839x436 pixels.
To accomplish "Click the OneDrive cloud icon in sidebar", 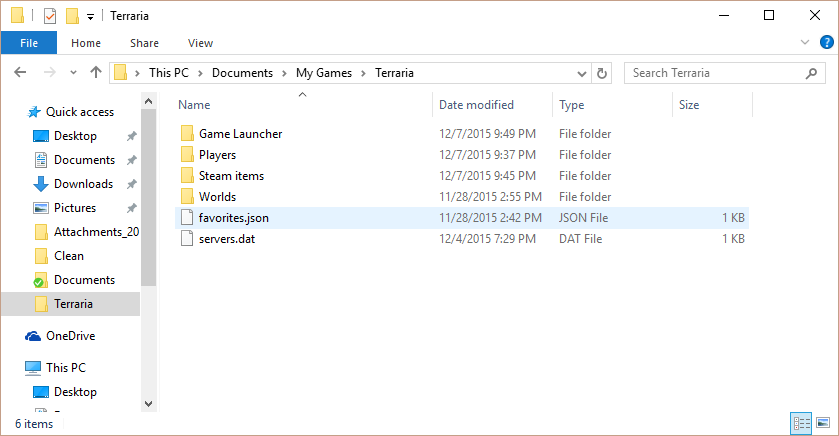I will 33,336.
